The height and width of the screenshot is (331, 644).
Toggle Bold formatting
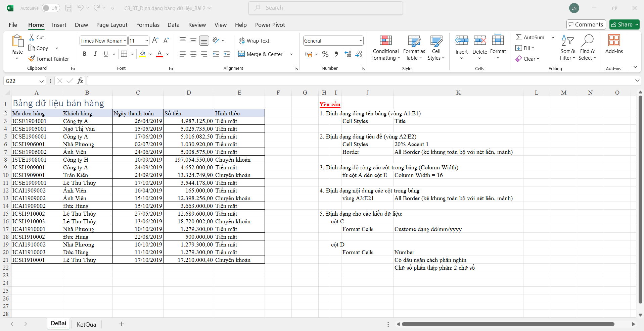(85, 54)
